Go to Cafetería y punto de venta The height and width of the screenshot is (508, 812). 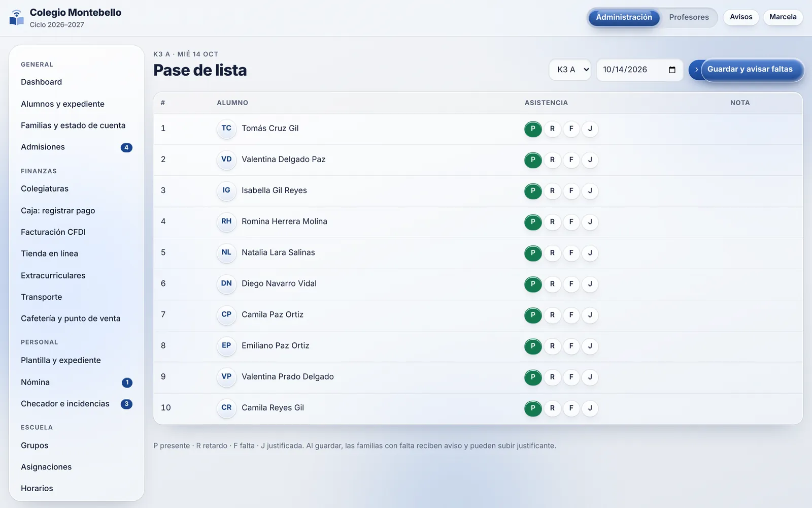click(x=77, y=319)
